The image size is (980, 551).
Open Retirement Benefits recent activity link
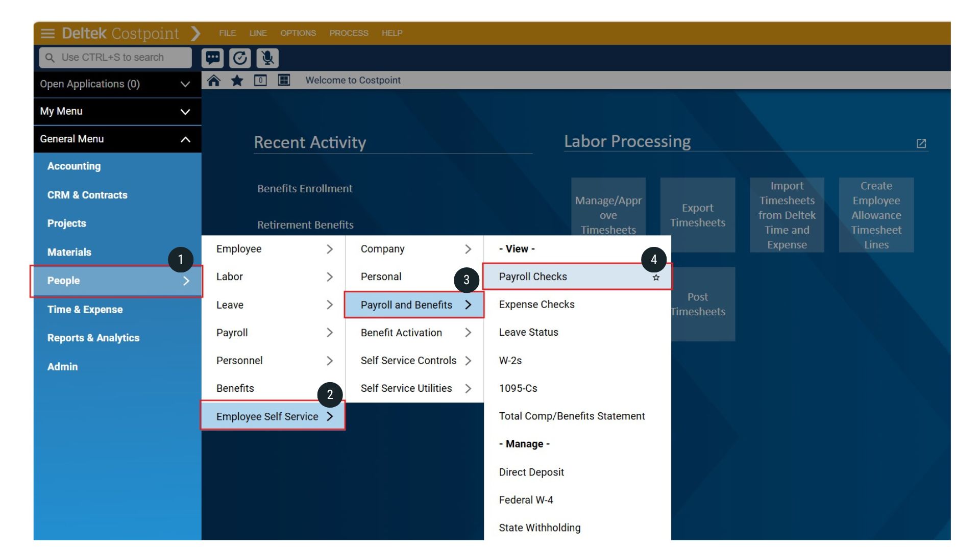point(305,225)
